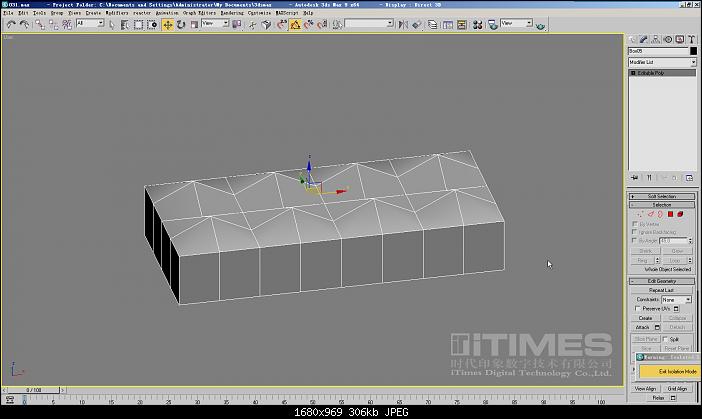Open the render type View dropdown
The width and height of the screenshot is (702, 419).
point(516,23)
